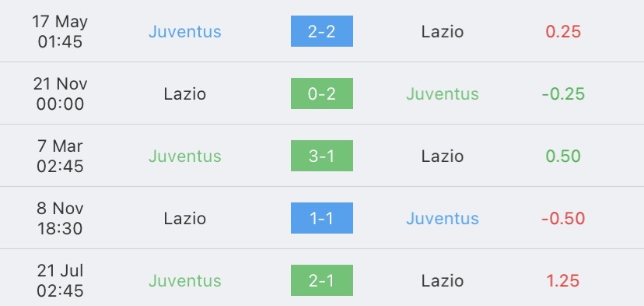644x306 pixels.
Task: Click the green 0.50 handicap value
Action: coord(563,157)
